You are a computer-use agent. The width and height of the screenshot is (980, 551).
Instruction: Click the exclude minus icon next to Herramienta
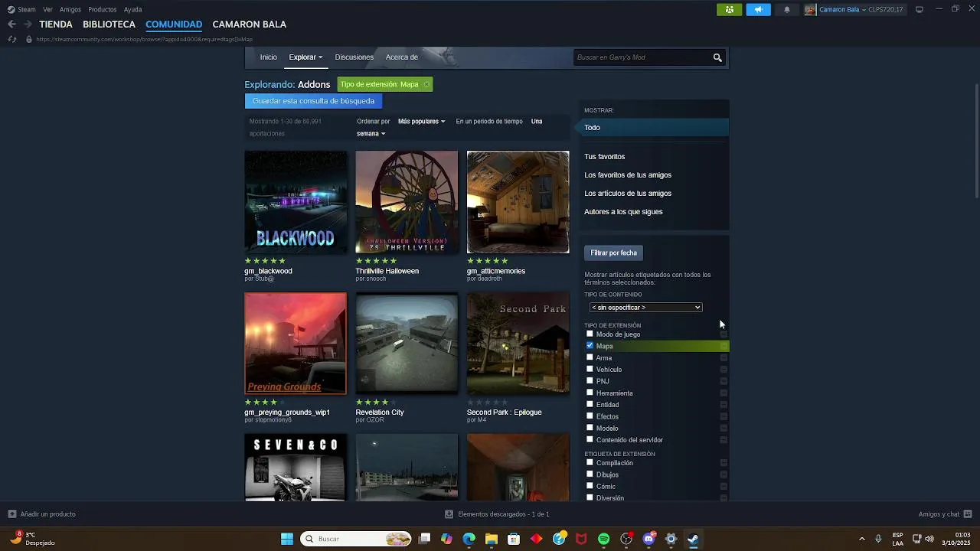pyautogui.click(x=724, y=393)
